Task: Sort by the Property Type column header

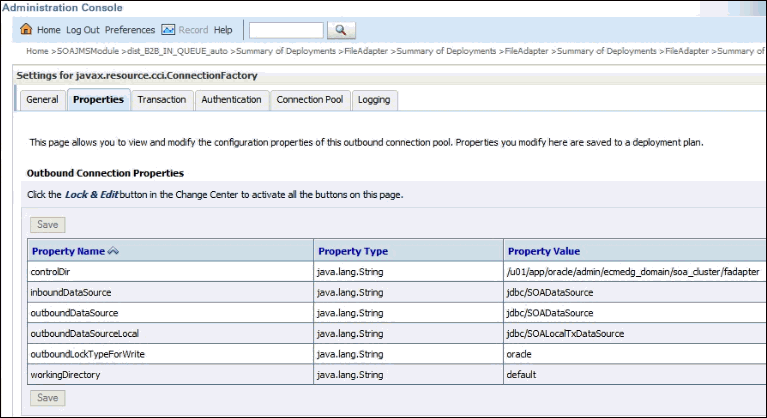Action: [x=353, y=251]
